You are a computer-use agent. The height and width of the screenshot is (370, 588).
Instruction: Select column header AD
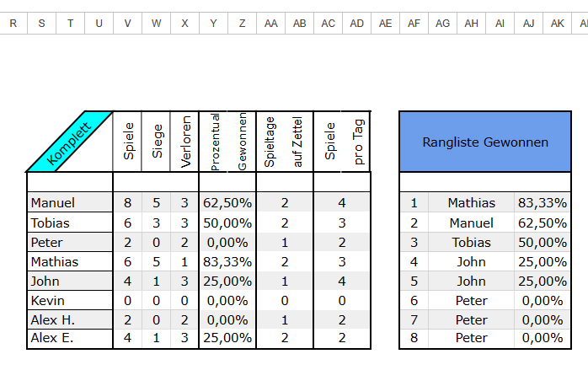[356, 24]
